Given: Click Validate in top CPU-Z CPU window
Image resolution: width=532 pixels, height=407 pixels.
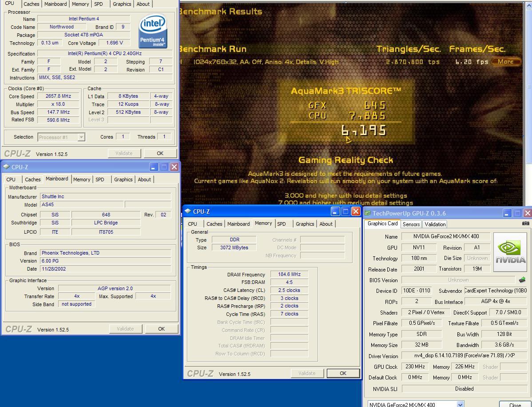Looking at the screenshot, I should click(x=124, y=153).
